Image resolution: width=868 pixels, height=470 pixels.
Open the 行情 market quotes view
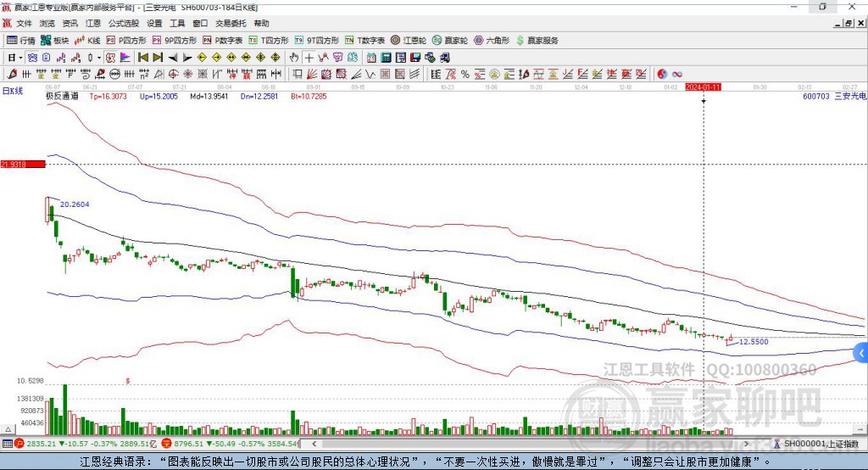click(x=21, y=41)
